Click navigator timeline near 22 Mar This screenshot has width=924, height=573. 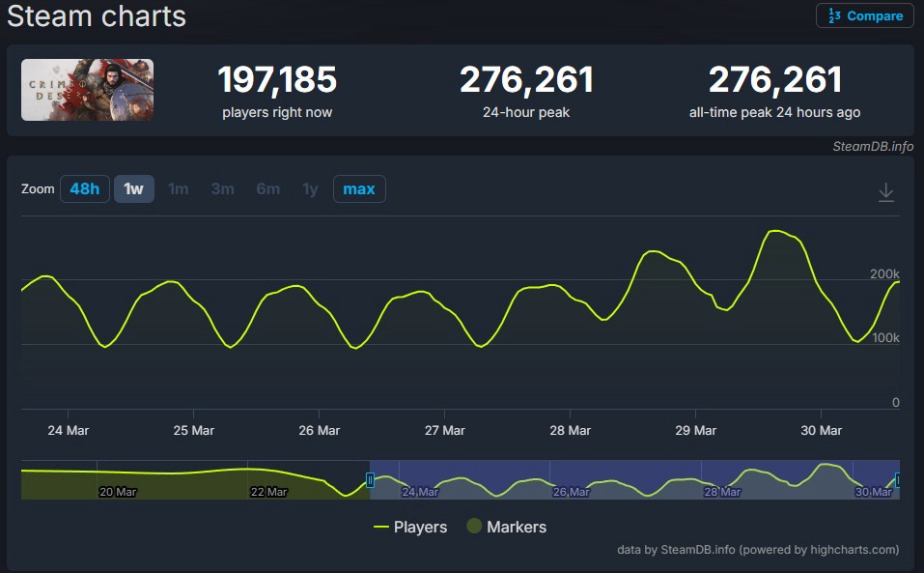click(x=268, y=480)
